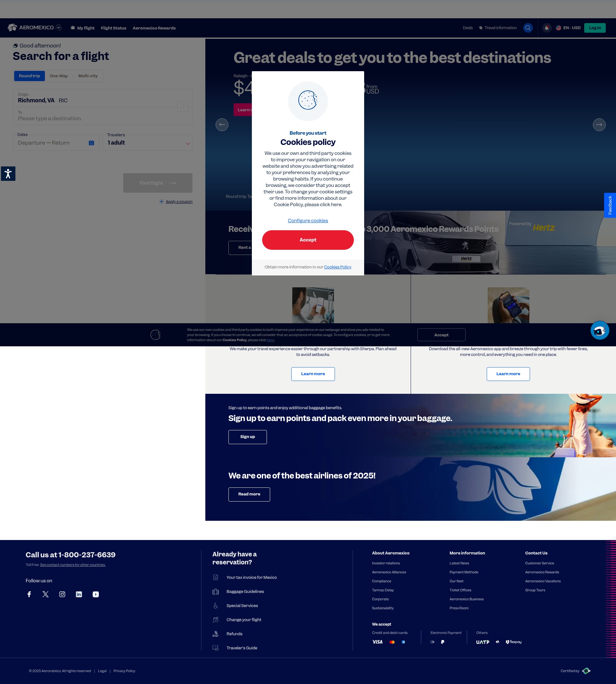Open See contact numbers for other countries
This screenshot has width=616, height=684.
(73, 565)
